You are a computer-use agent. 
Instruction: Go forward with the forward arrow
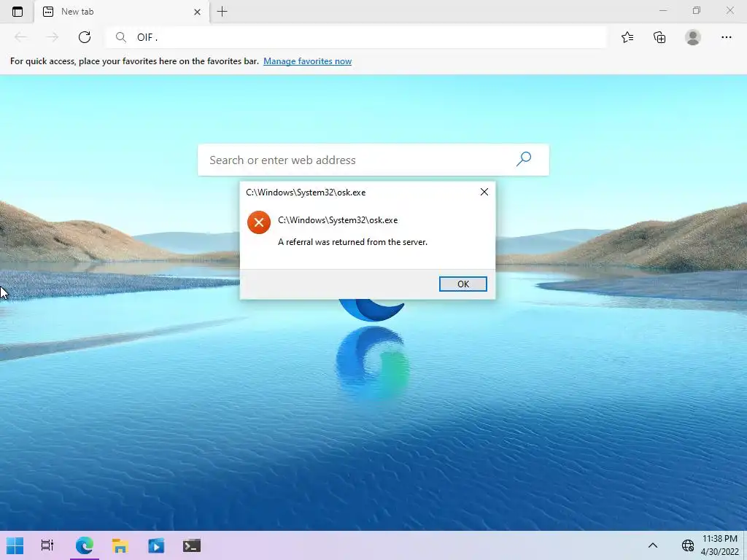[x=53, y=37]
